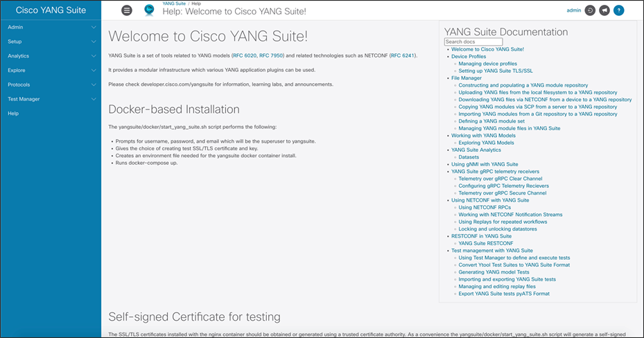Open the RFC 7950 link
The width and height of the screenshot is (644, 338).
point(271,55)
